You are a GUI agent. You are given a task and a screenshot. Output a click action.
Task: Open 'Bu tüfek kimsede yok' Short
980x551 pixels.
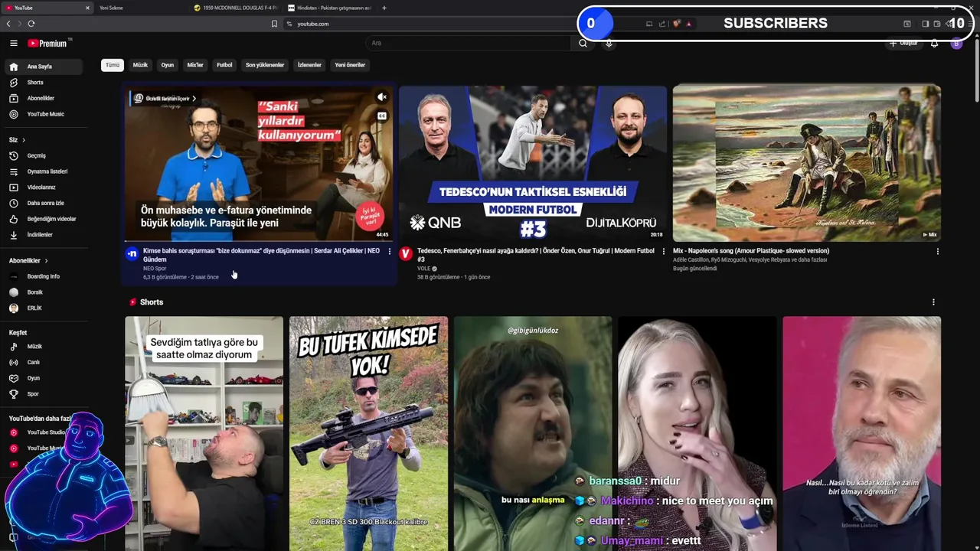pyautogui.click(x=368, y=434)
